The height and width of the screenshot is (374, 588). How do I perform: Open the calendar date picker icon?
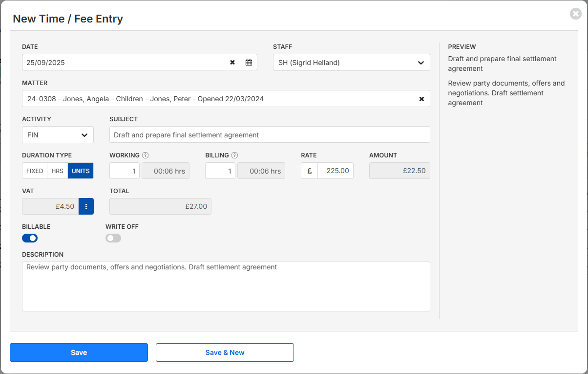click(249, 62)
